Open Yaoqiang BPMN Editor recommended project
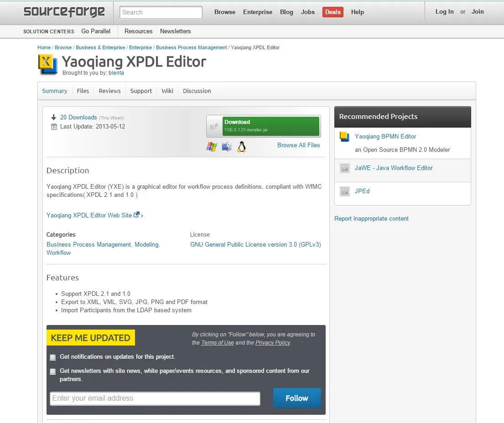Viewport: 504px width, 423px height. coord(385,136)
